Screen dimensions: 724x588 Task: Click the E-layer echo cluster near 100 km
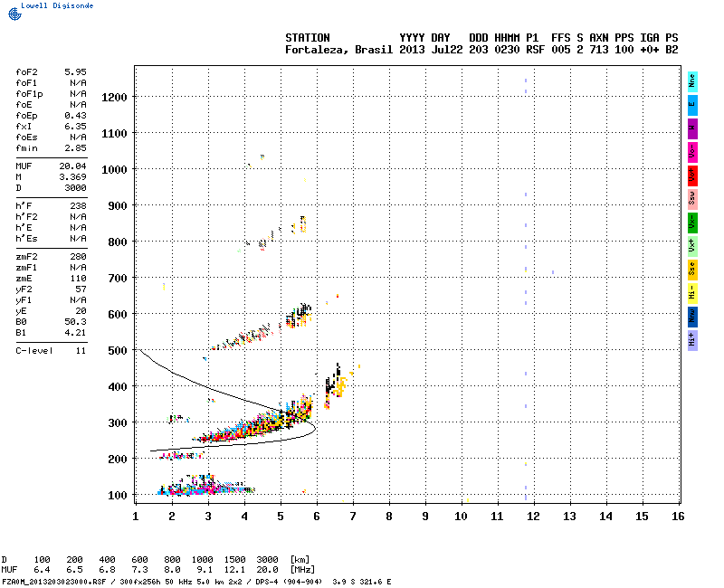(x=205, y=485)
